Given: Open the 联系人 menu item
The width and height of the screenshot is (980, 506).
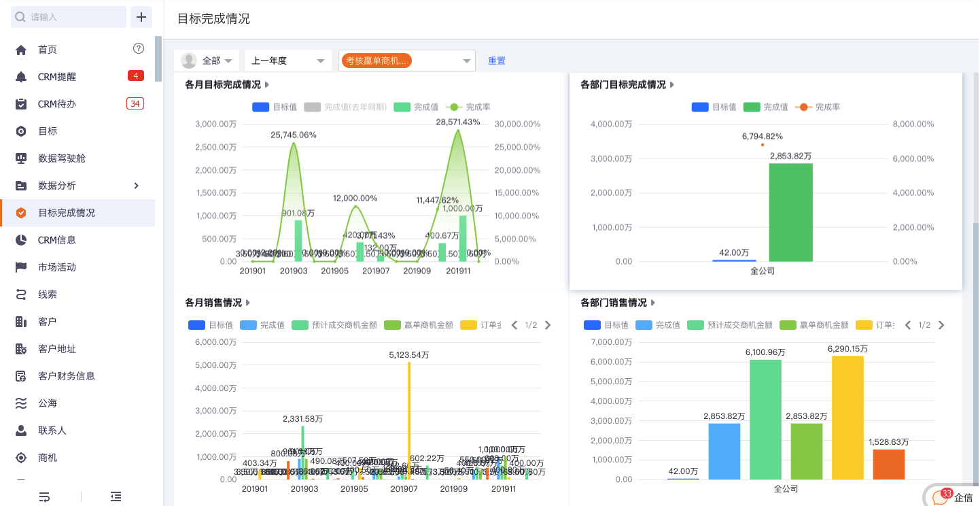Looking at the screenshot, I should [77, 431].
